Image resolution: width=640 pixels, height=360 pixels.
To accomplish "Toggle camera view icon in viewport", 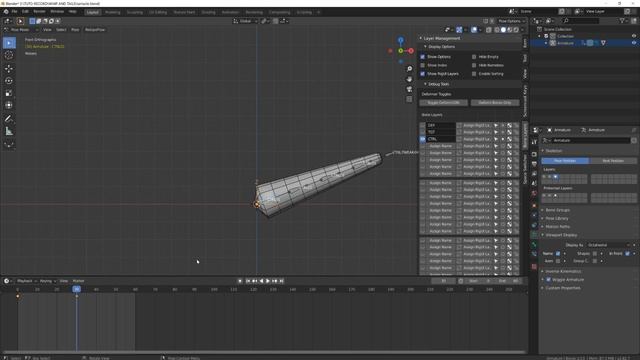I will (x=409, y=89).
